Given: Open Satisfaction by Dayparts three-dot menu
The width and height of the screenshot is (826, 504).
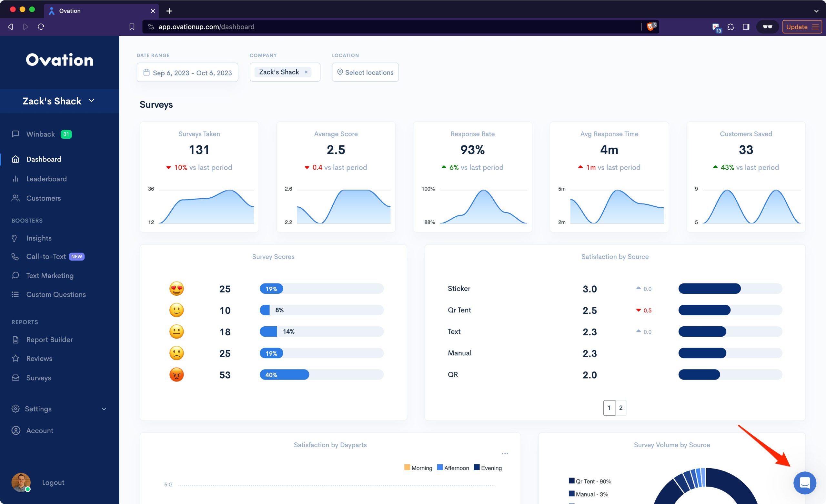Looking at the screenshot, I should pyautogui.click(x=505, y=453).
